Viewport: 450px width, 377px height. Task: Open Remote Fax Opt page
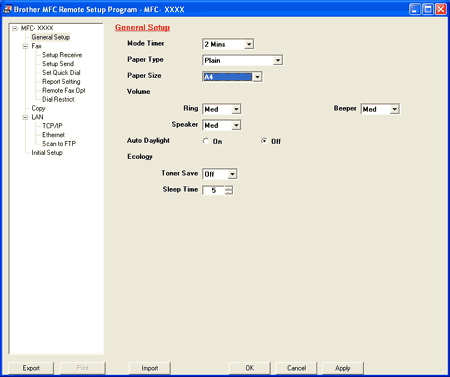pos(64,90)
